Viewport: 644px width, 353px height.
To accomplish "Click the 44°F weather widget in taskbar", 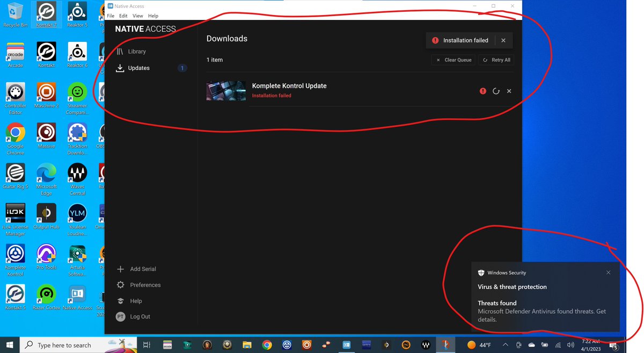I will (479, 345).
